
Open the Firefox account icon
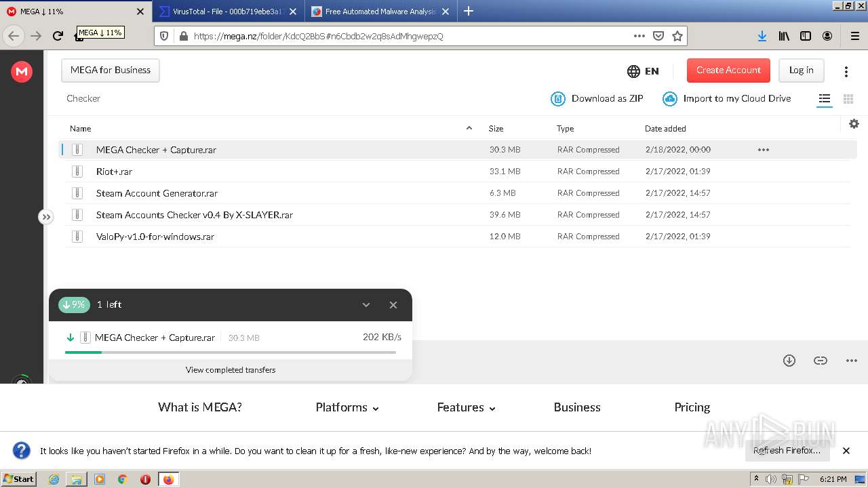pyautogui.click(x=827, y=36)
